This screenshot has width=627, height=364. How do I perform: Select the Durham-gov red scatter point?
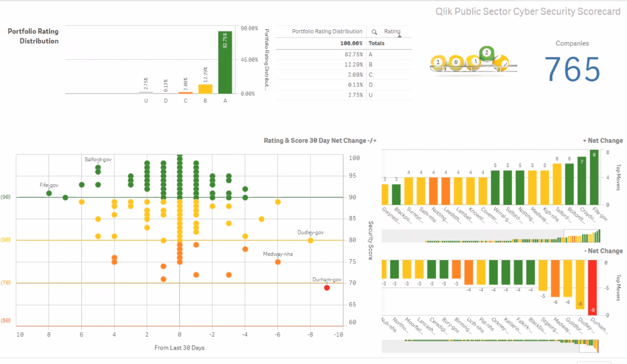tap(327, 288)
